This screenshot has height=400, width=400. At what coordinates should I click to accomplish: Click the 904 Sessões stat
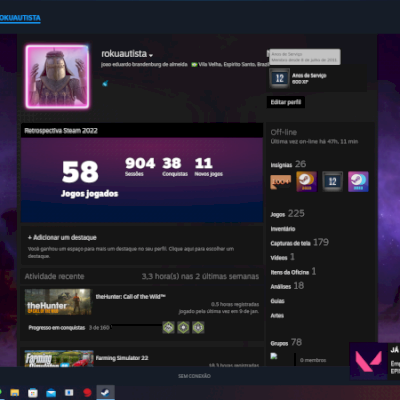[x=140, y=167]
